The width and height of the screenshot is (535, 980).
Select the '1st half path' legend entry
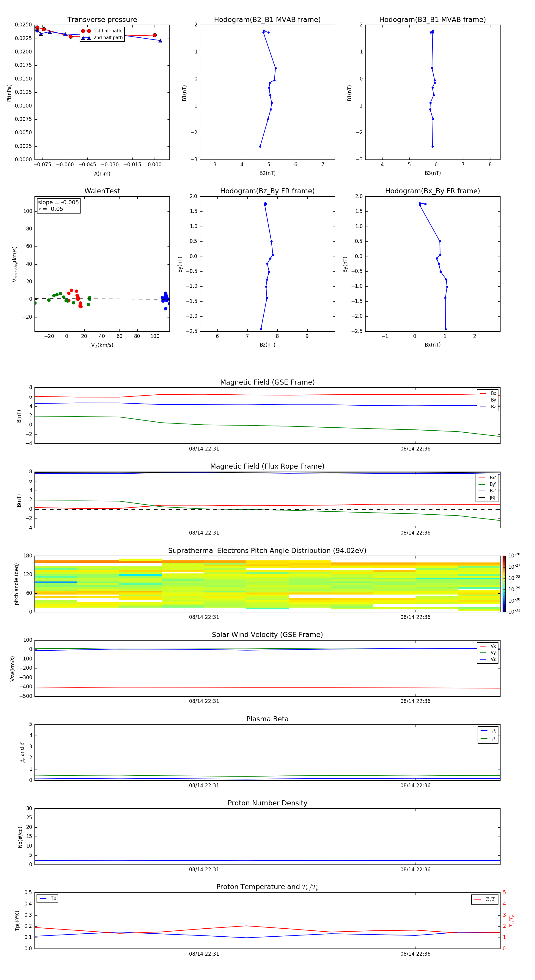click(102, 31)
